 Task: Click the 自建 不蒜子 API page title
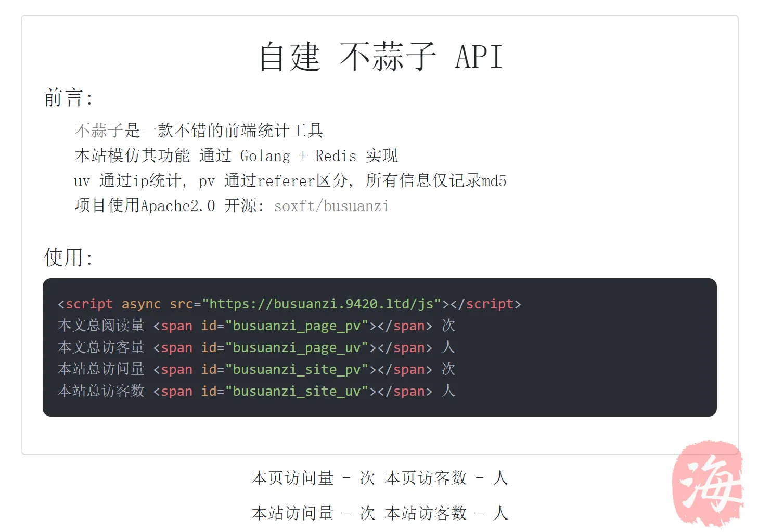click(380, 57)
